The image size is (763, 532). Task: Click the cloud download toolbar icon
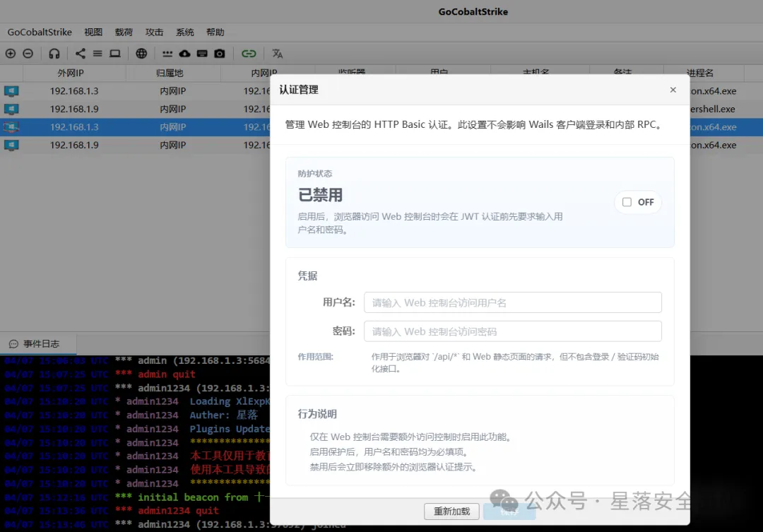(185, 54)
